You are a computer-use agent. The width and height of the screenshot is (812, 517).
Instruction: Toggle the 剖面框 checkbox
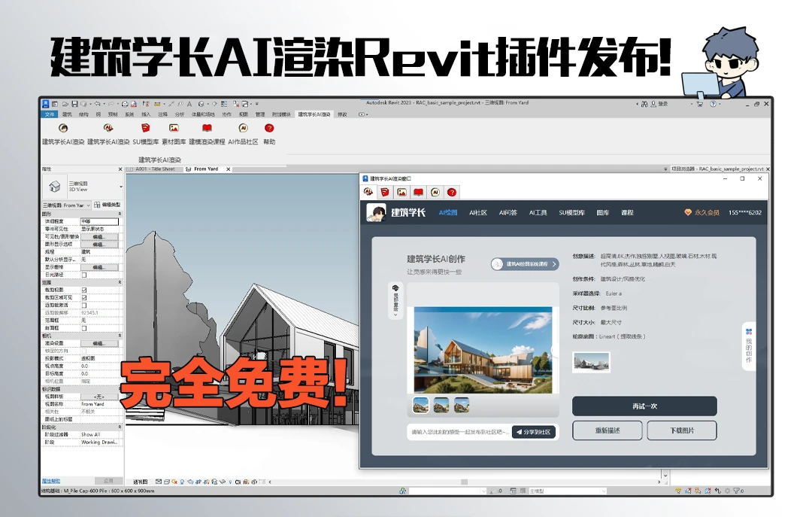pos(84,328)
